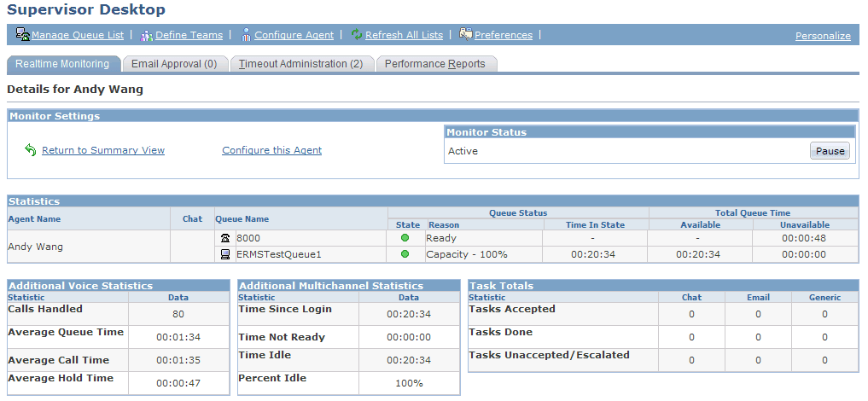
Task: Select the Realtime Monitoring tab
Action: coord(62,64)
